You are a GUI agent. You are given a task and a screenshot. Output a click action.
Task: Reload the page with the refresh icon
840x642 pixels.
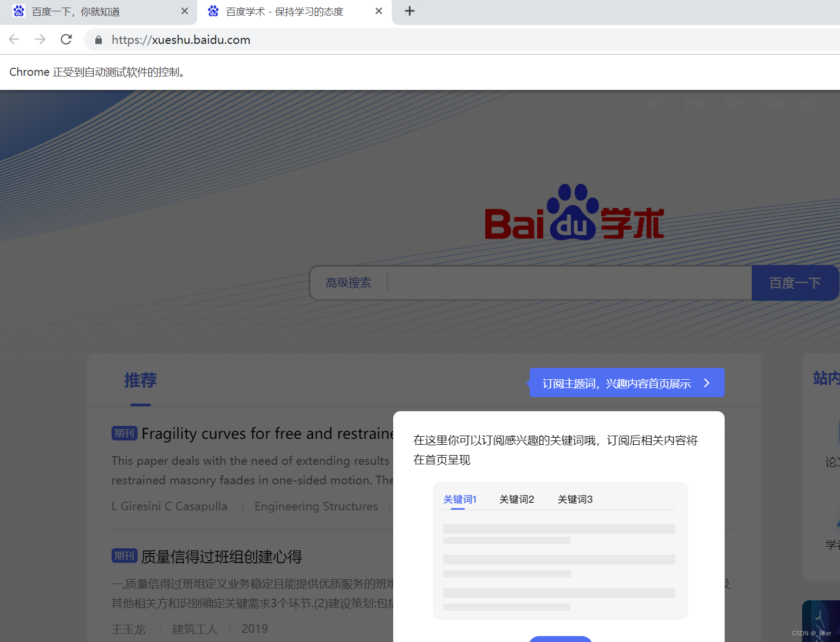pyautogui.click(x=66, y=40)
